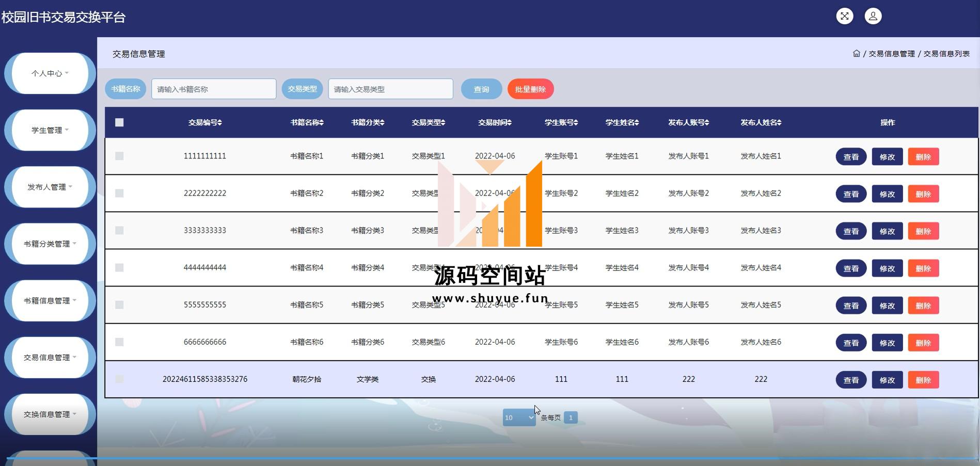Click 发布人账号5 cell
Viewport: 980px width, 466px height.
pos(689,304)
